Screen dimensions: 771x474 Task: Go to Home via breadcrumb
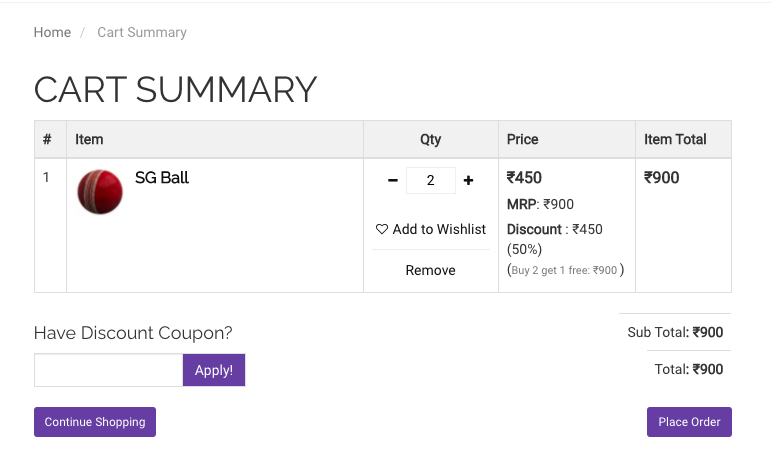pyautogui.click(x=52, y=32)
